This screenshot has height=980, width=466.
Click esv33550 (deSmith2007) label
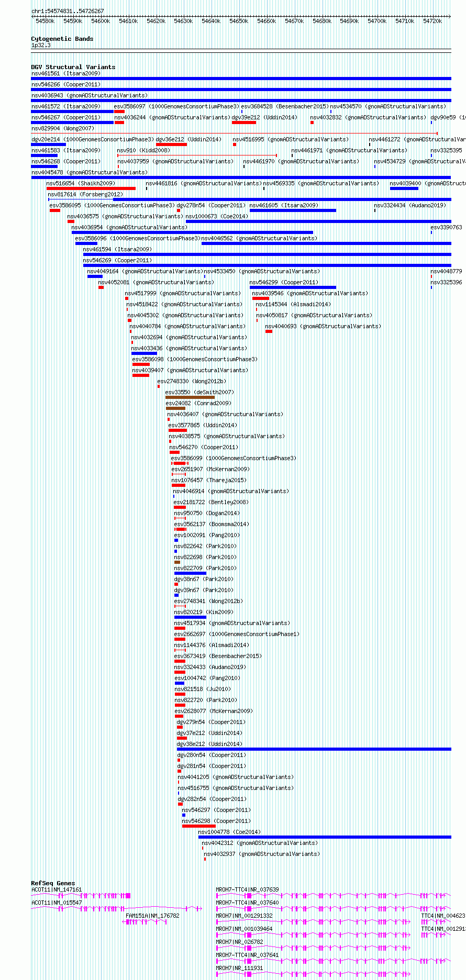pyautogui.click(x=199, y=393)
